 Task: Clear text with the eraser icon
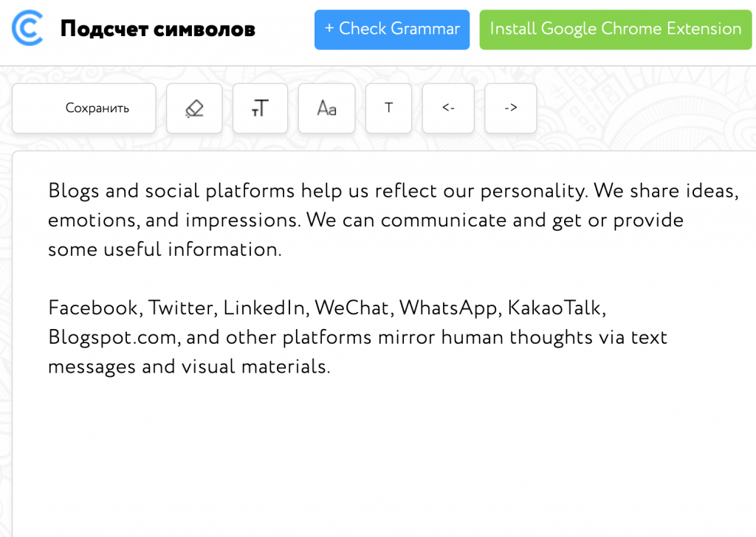coord(194,108)
